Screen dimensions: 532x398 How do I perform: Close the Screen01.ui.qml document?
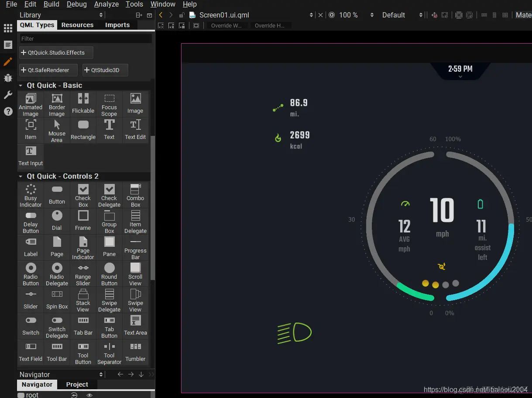tap(320, 15)
